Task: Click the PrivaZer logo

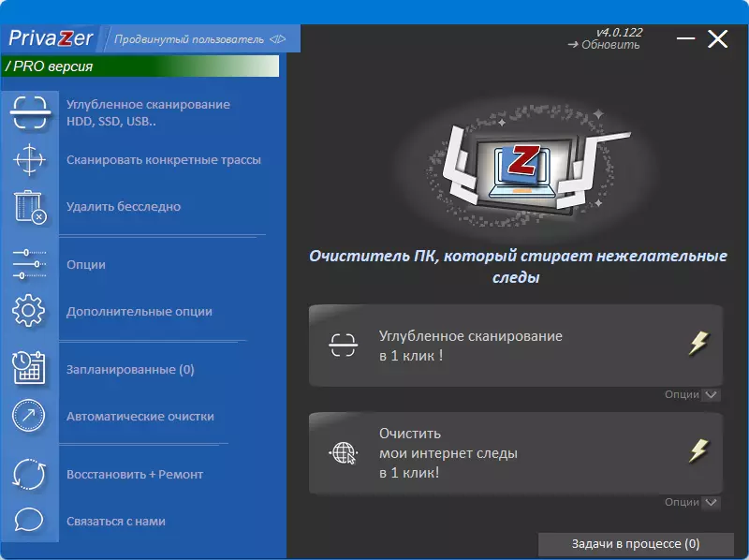Action: click(51, 38)
